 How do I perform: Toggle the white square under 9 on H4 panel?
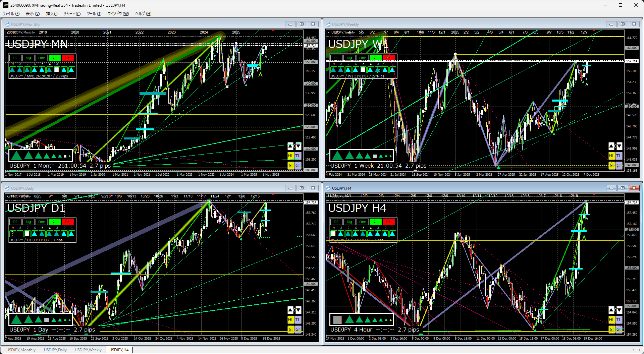point(333,234)
